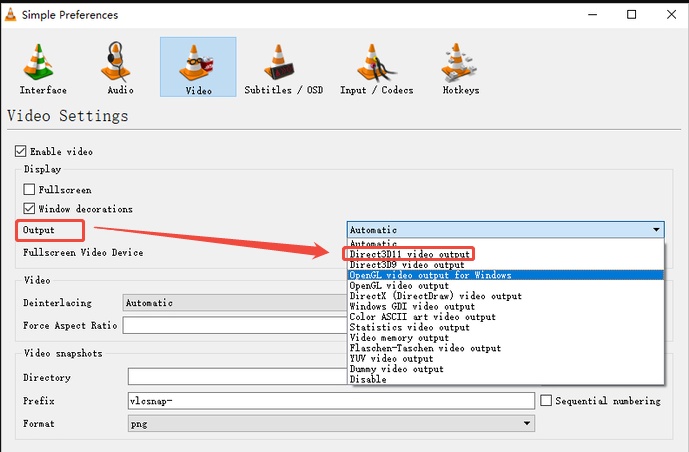Maximize the Simple Preferences window
Screen dimensions: 689x452
click(631, 14)
